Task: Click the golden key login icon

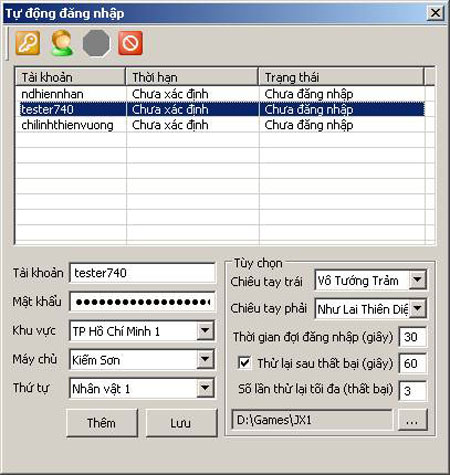Action: 28,43
